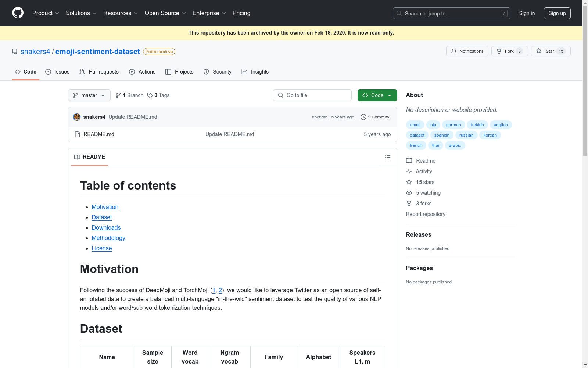Click the repository book icon beside snakers4
588x368 pixels.
pyautogui.click(x=15, y=52)
